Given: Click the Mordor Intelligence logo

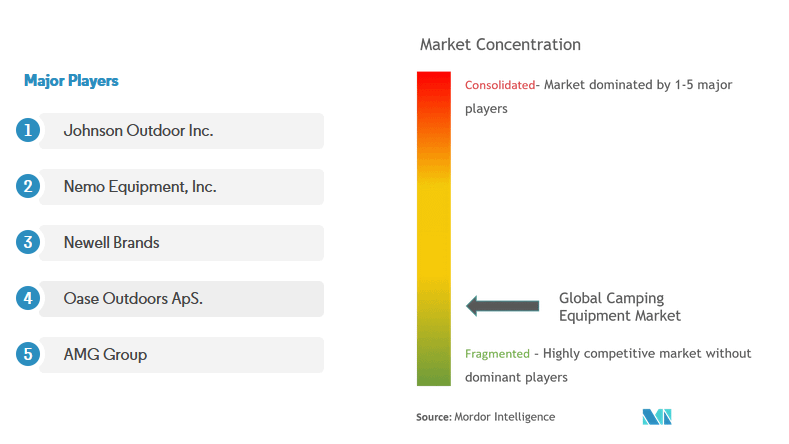Looking at the screenshot, I should [657, 416].
